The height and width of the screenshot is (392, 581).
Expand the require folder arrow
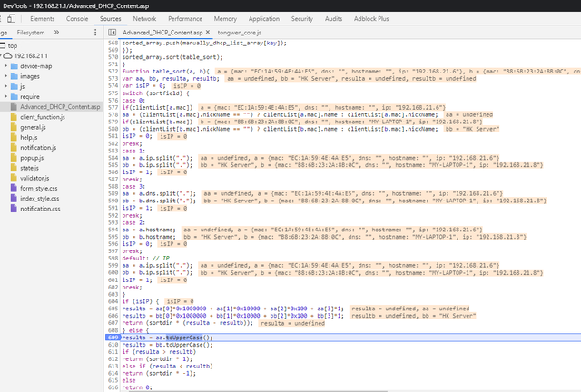(5, 97)
